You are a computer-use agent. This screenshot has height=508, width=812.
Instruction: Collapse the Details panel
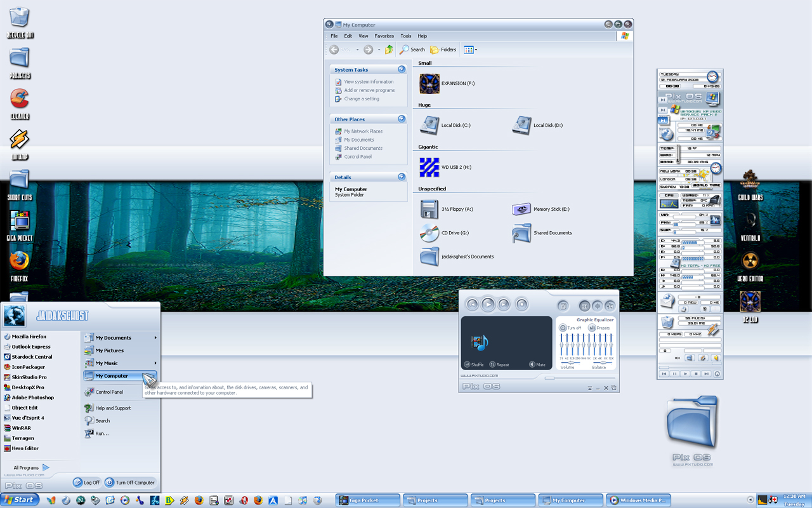(402, 177)
